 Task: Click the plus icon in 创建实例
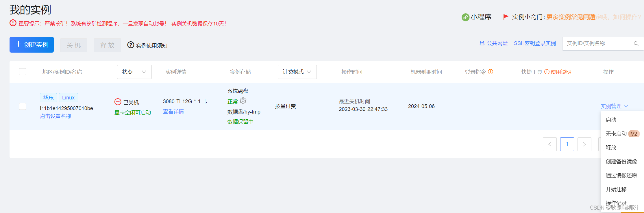coord(18,44)
